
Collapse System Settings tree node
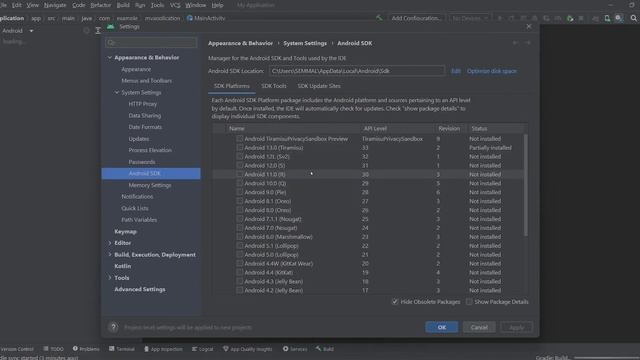point(117,93)
